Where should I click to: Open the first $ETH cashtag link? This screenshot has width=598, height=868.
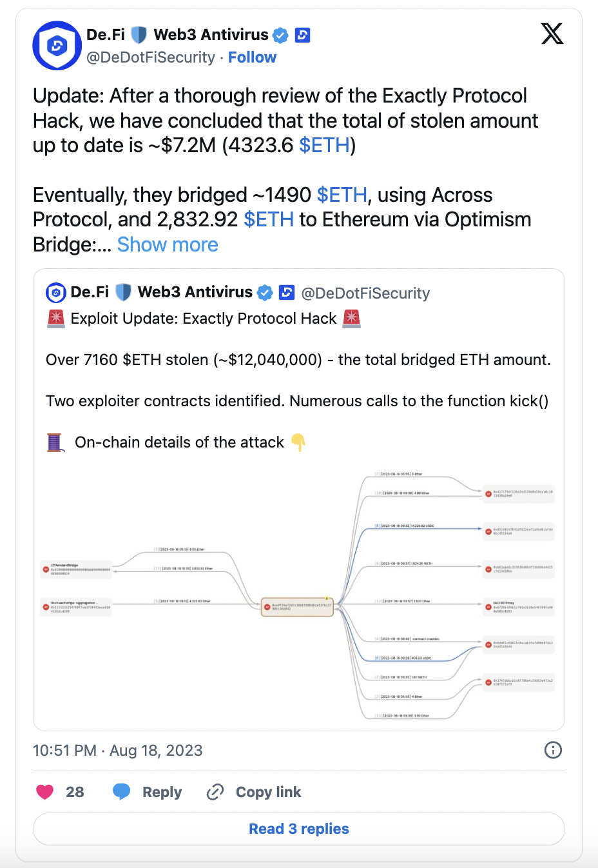point(324,146)
